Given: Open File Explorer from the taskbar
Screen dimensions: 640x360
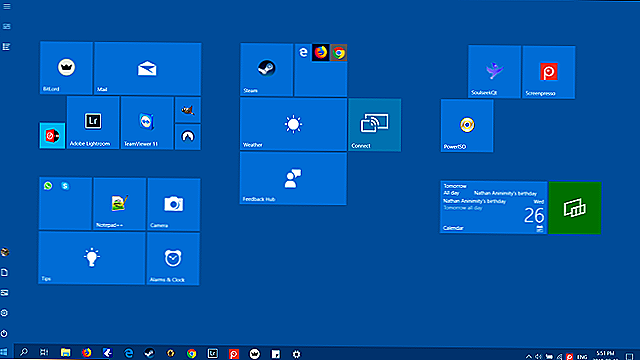Looking at the screenshot, I should (65, 353).
